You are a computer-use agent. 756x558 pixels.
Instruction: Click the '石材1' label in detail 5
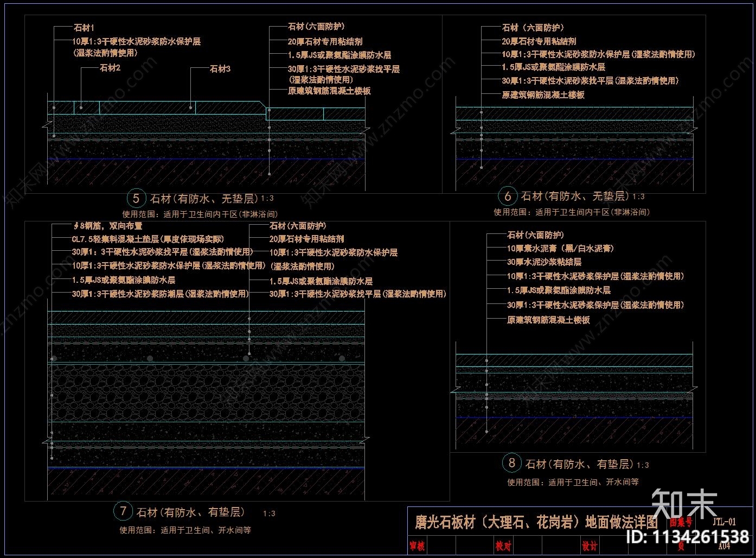[x=84, y=27]
